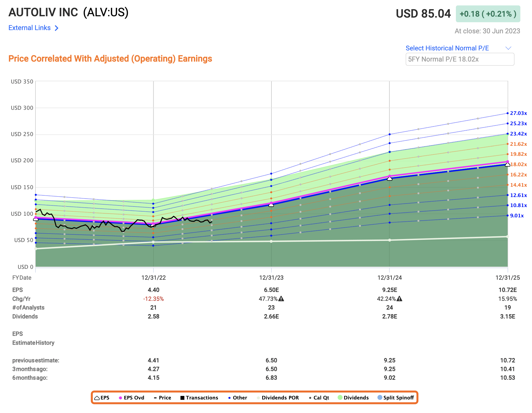532x413 pixels.
Task: Click EPS triangle marker at 12/31/24
Action: (x=390, y=179)
